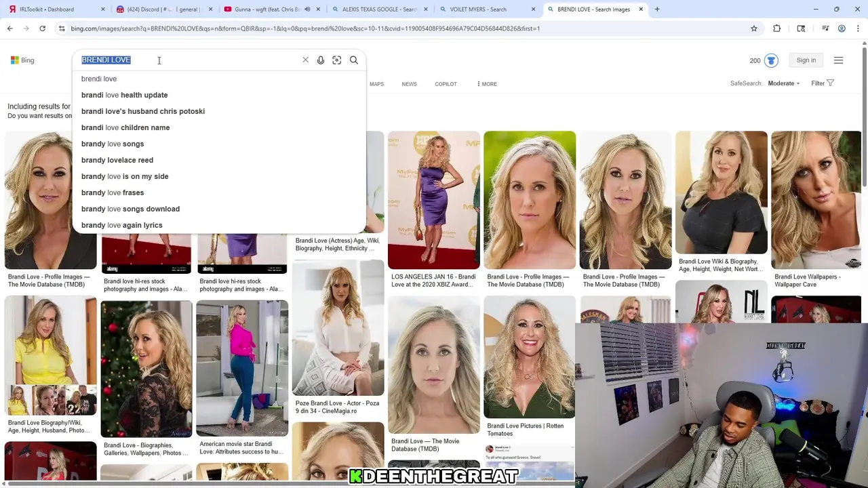Open the image Filter options
The width and height of the screenshot is (868, 488).
click(x=823, y=83)
